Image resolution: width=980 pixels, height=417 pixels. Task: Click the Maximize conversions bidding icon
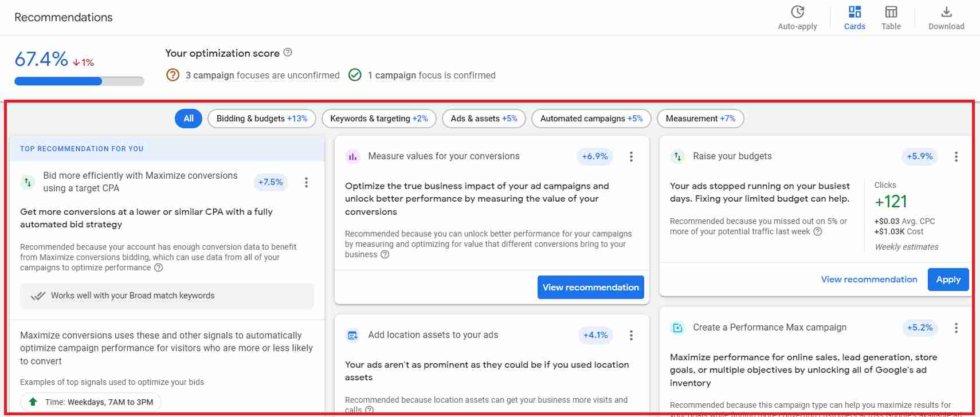28,182
